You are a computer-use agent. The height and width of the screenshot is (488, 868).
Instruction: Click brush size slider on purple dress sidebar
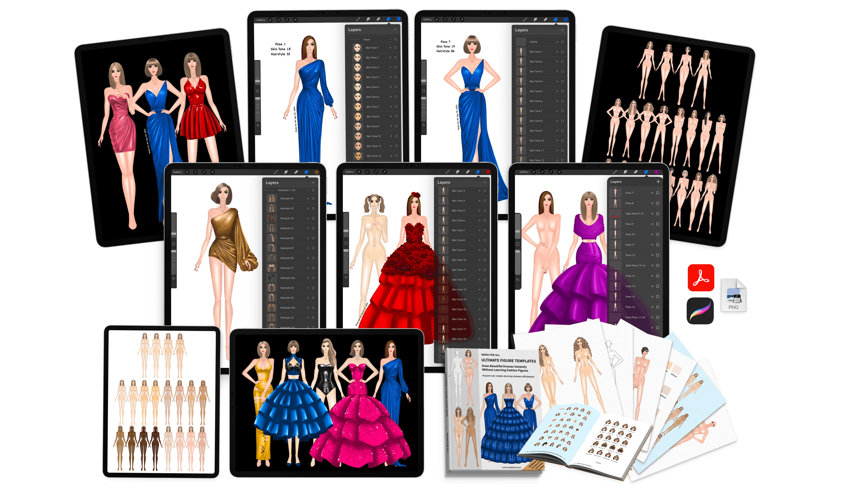(x=518, y=227)
